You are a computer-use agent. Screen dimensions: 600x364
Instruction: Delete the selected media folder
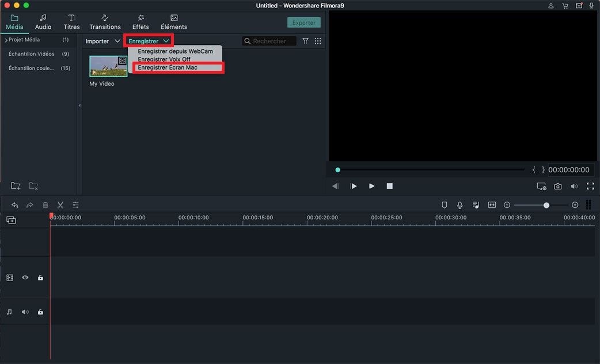[33, 186]
